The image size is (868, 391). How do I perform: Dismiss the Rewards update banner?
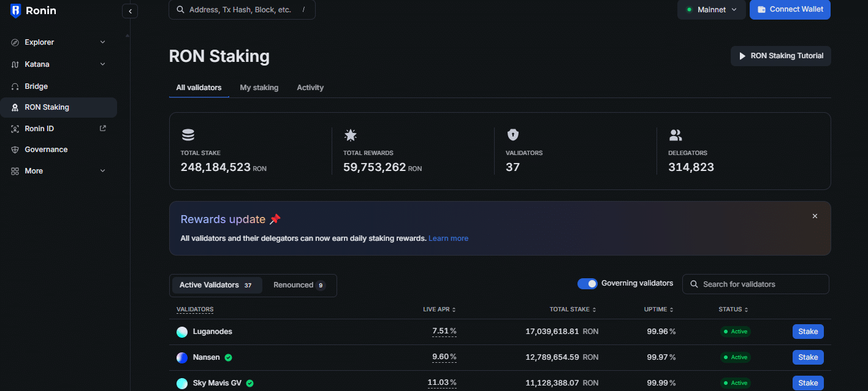tap(815, 216)
